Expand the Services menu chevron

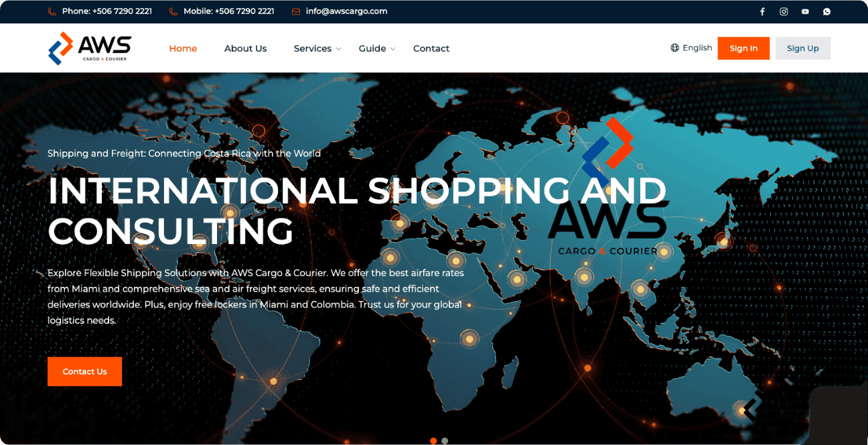338,49
